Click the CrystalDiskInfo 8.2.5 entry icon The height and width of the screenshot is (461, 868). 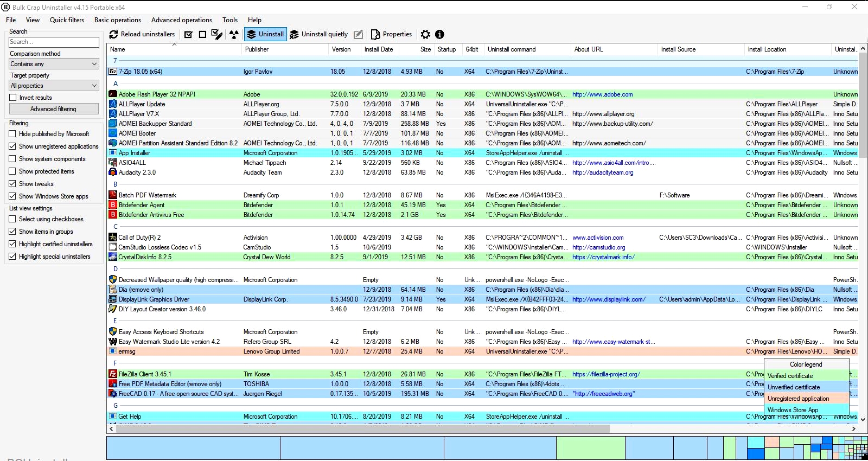point(113,257)
